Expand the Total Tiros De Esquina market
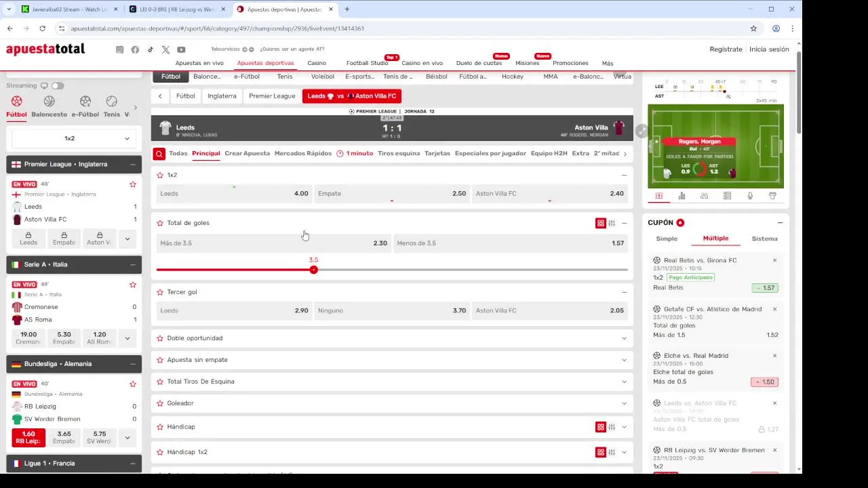Screen dimensions: 868x488 pyautogui.click(x=624, y=382)
